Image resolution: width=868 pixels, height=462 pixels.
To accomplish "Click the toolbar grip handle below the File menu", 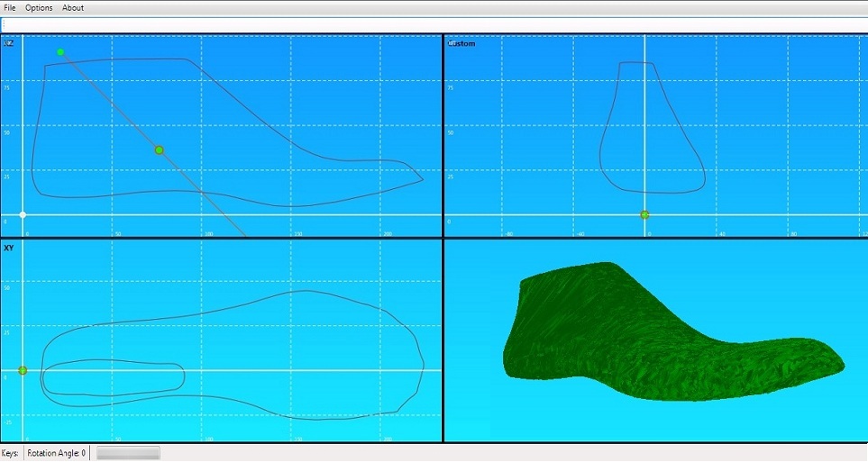I will tap(4, 25).
